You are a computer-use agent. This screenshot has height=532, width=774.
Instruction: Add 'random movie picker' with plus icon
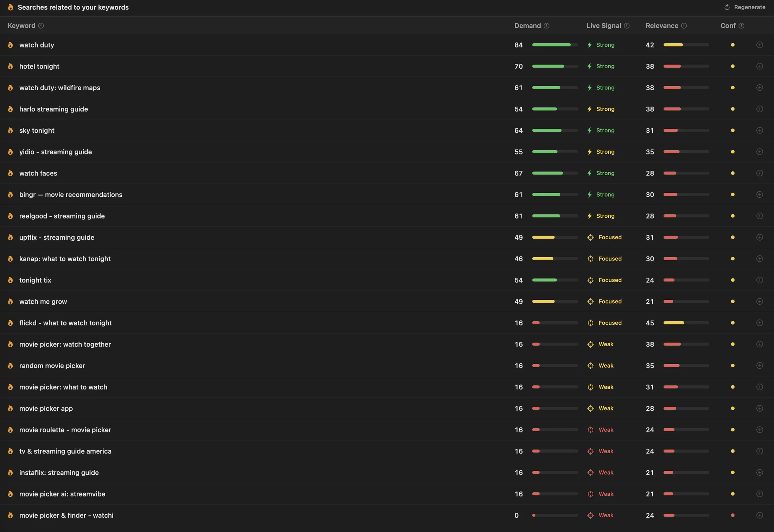pyautogui.click(x=760, y=366)
